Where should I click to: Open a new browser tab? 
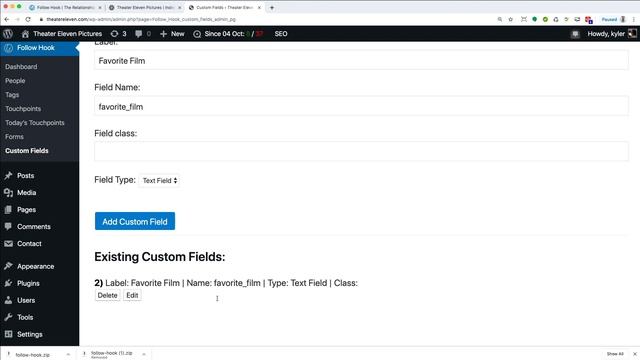(x=272, y=7)
